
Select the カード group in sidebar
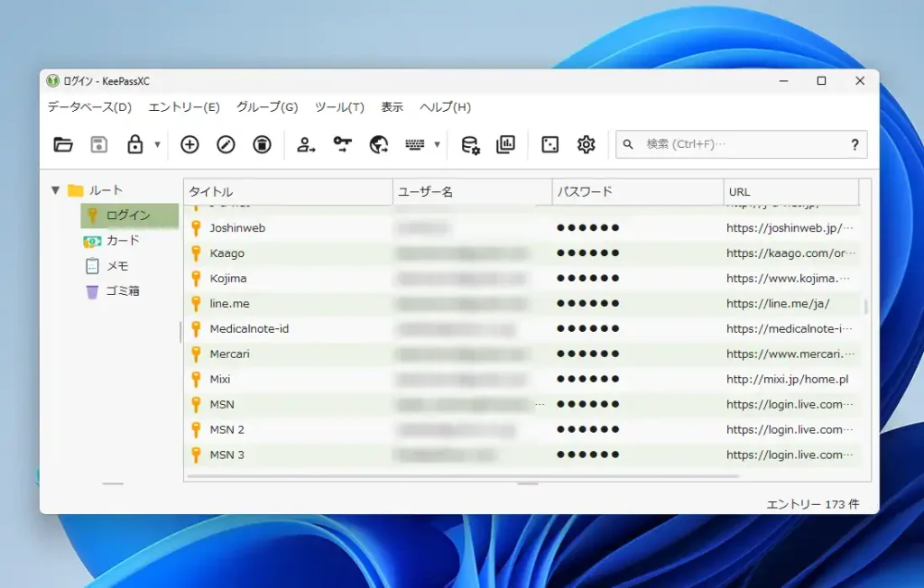pos(123,241)
